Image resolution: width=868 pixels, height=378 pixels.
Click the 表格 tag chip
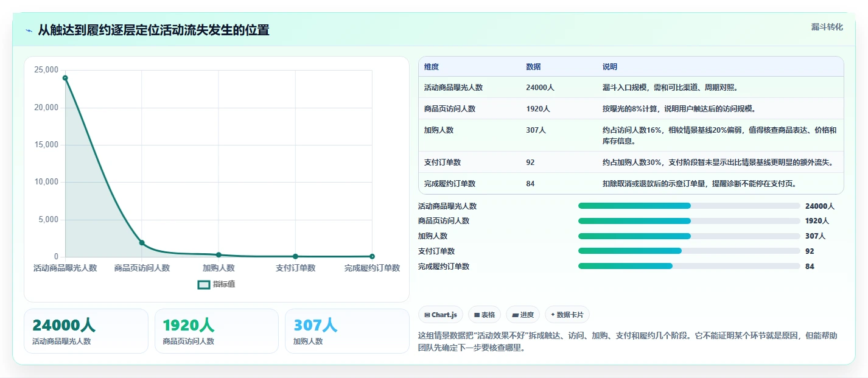484,315
